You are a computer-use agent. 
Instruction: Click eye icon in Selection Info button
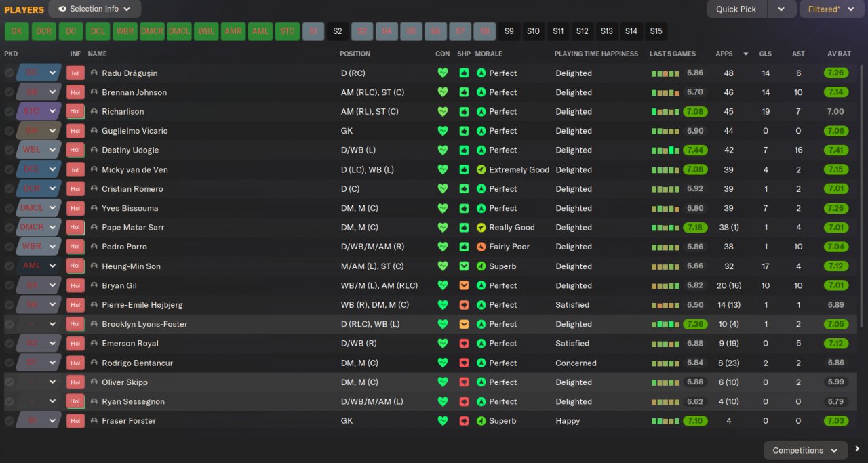[62, 9]
